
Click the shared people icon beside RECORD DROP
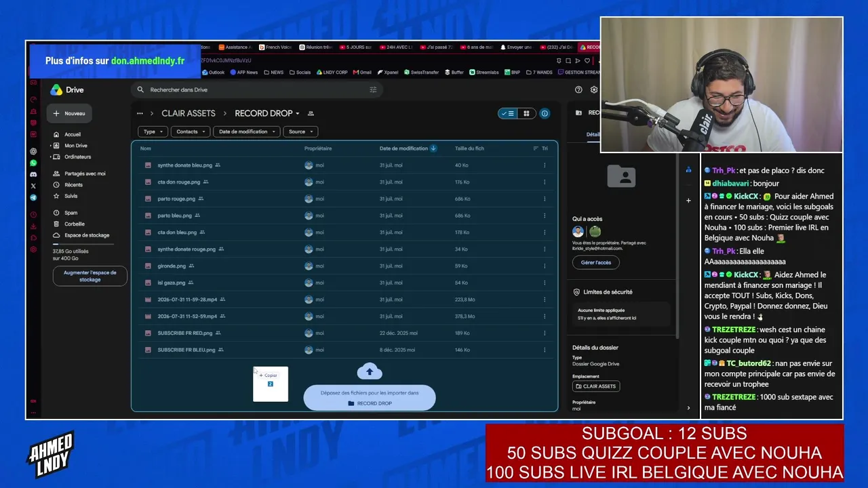pyautogui.click(x=311, y=114)
